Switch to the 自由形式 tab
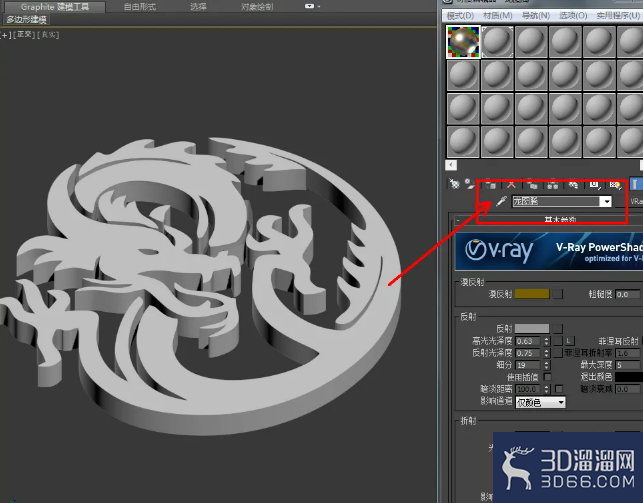 [x=139, y=7]
